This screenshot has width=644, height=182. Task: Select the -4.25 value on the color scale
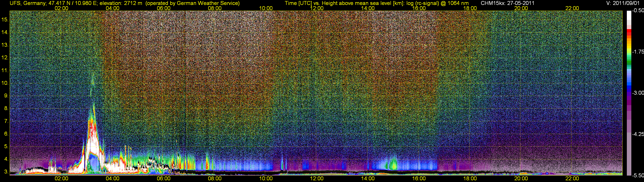(638, 134)
